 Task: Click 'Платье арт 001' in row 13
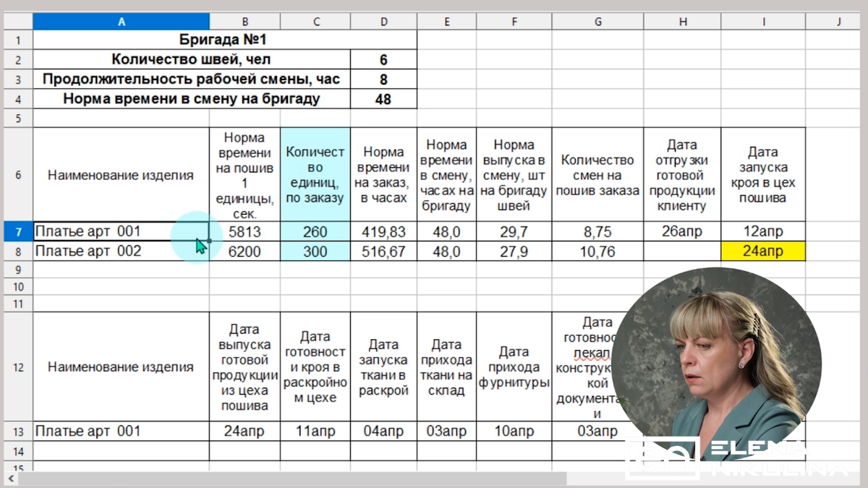122,432
